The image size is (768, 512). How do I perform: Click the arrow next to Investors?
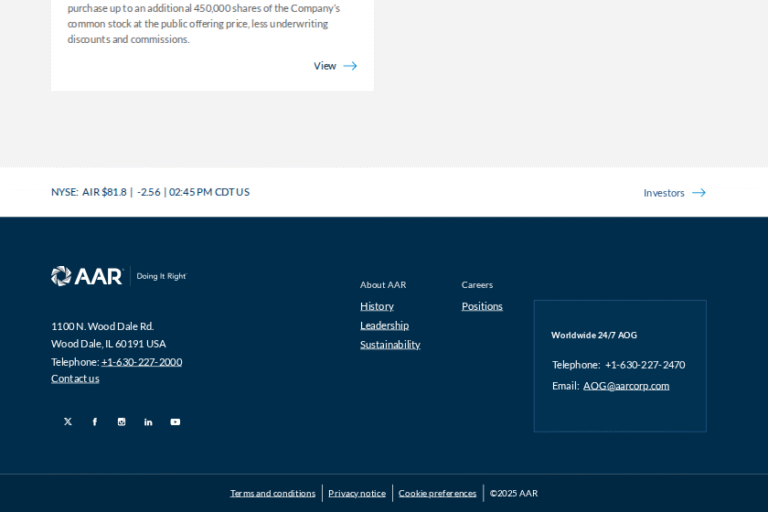[699, 193]
